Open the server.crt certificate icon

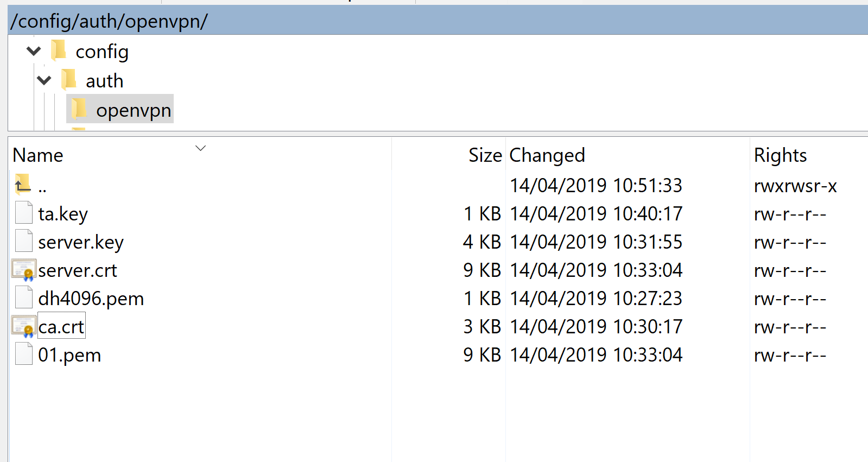coord(23,270)
